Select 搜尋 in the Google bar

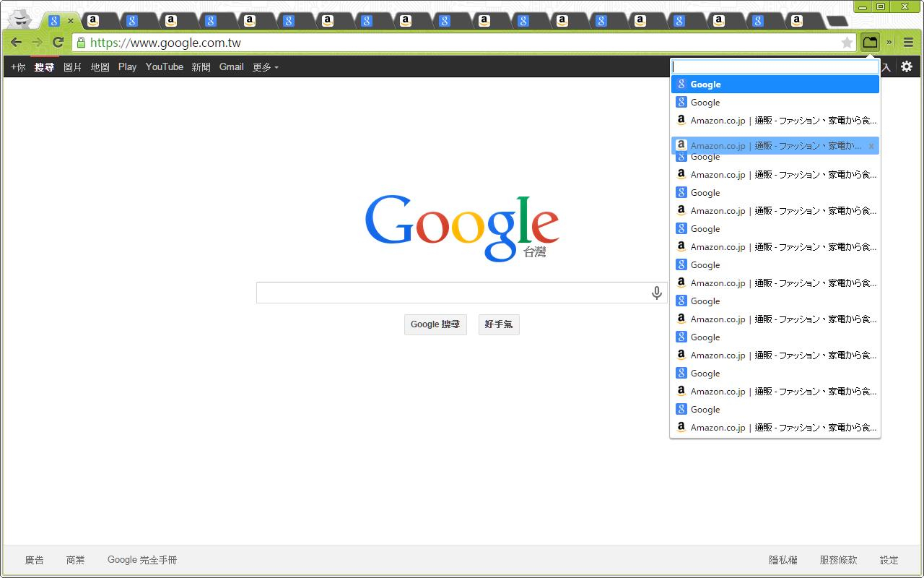[x=44, y=67]
